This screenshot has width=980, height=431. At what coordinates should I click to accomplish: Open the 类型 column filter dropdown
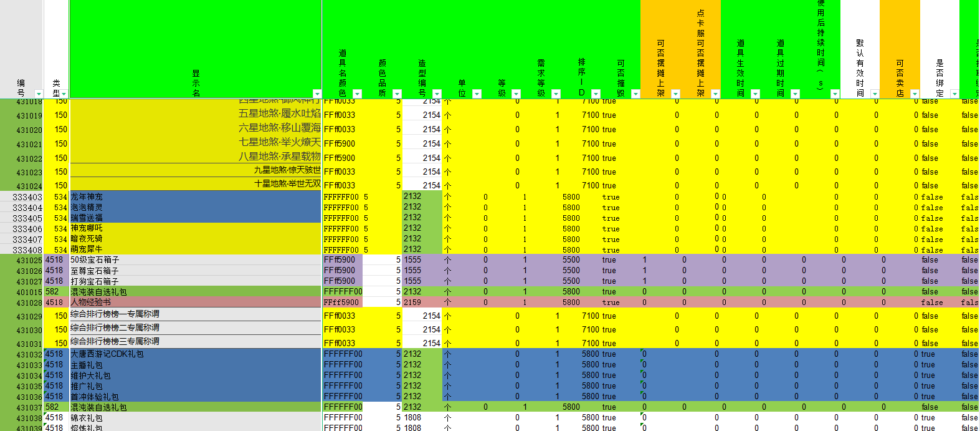[x=64, y=94]
